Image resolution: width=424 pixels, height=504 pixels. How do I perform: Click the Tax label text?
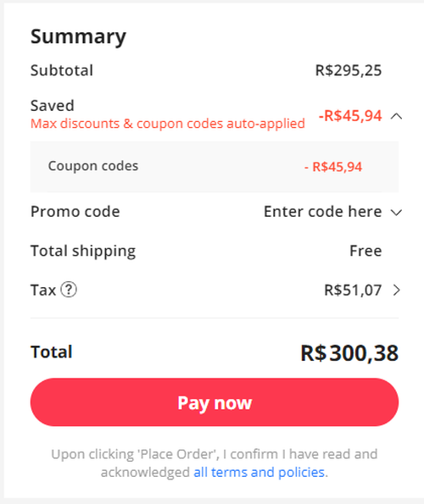[43, 290]
